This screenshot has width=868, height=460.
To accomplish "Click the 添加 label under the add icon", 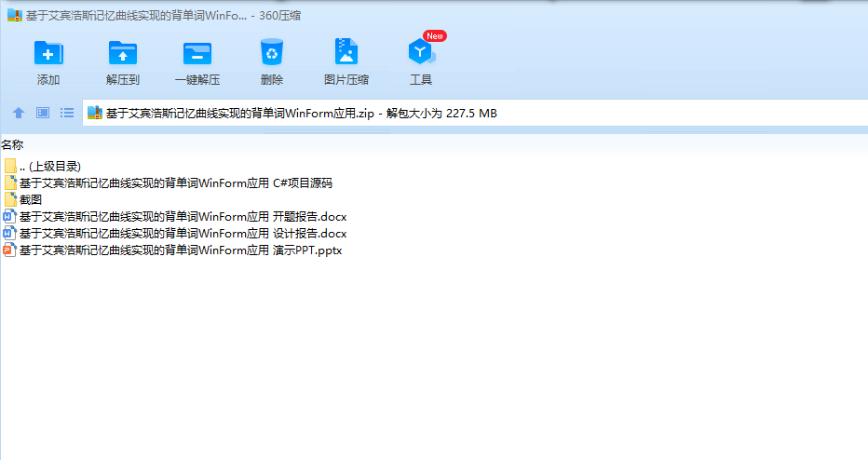I will pos(48,80).
